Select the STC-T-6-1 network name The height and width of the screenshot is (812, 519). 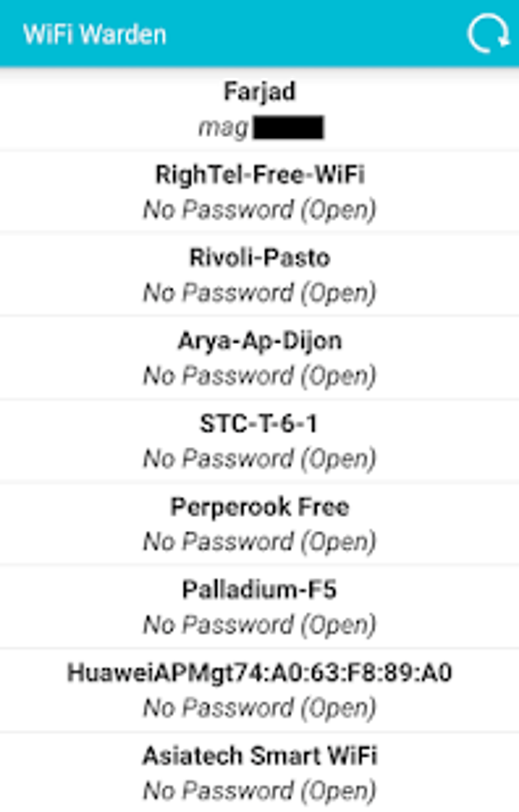coord(259,424)
